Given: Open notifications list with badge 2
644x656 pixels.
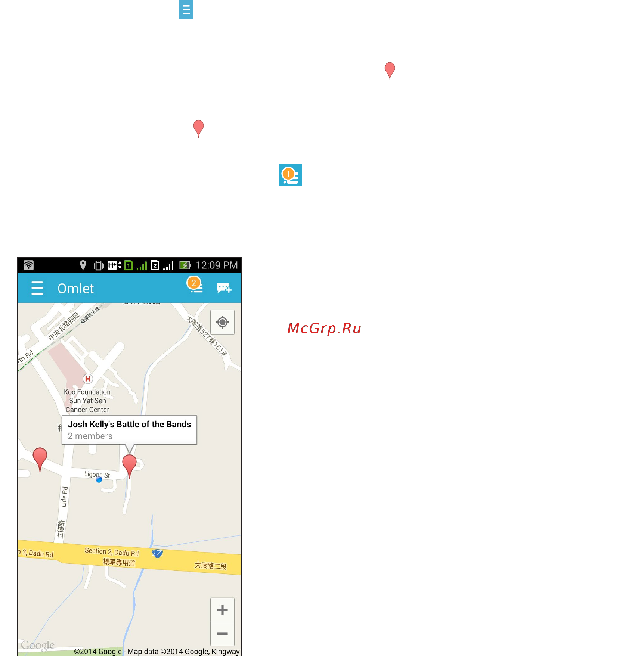Looking at the screenshot, I should tap(195, 285).
